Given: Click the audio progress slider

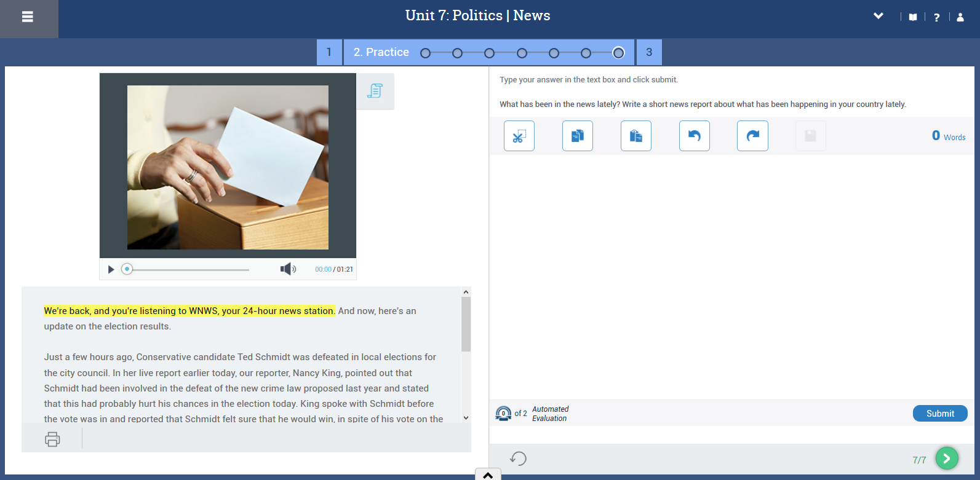Looking at the screenshot, I should click(188, 269).
